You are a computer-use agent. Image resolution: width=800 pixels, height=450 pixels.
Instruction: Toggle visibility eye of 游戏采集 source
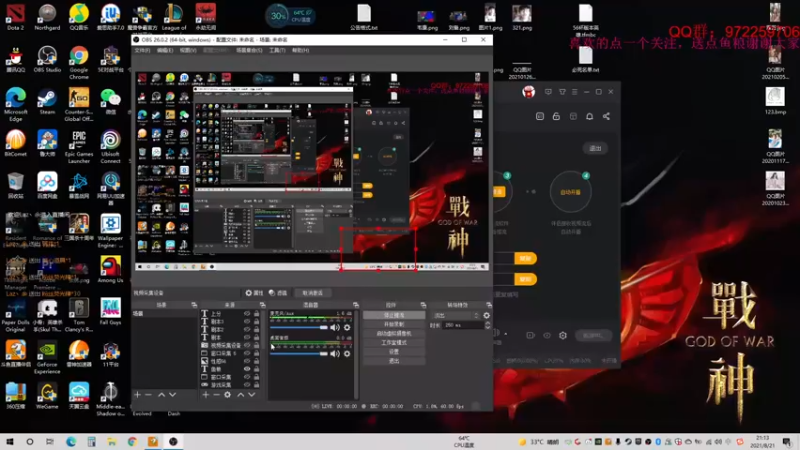point(247,385)
